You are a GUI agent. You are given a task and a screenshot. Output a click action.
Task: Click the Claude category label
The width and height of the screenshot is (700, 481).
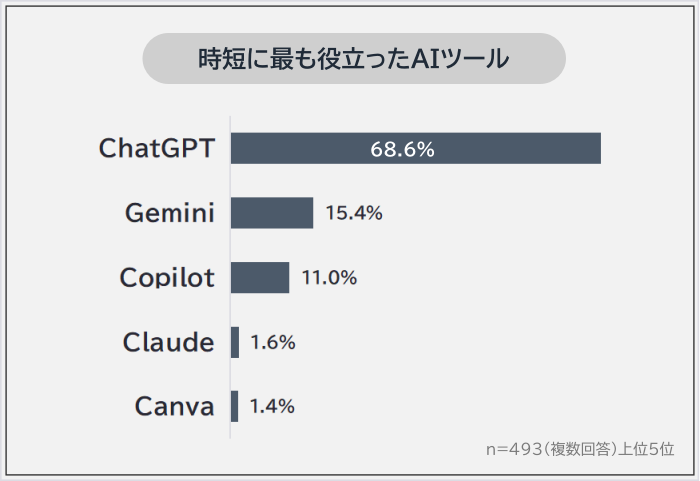[x=168, y=342]
